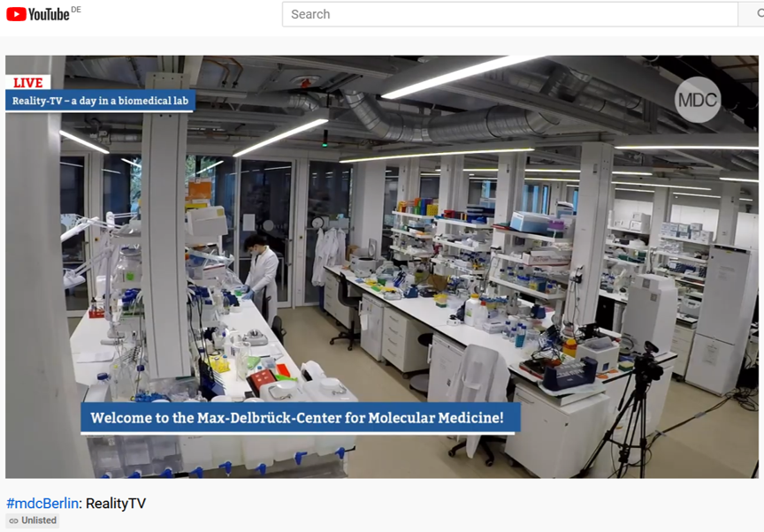
Task: Click the search magnifier button
Action: 753,14
